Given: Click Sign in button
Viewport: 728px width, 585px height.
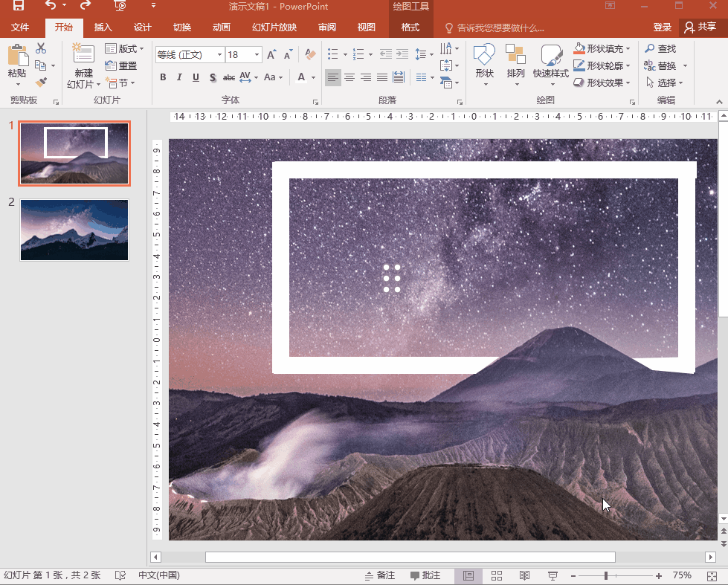Looking at the screenshot, I should [663, 28].
